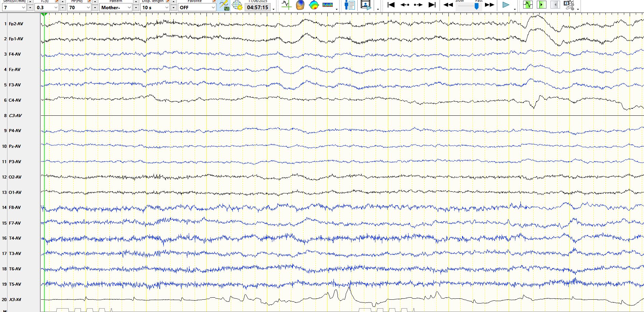Step forward one page of the recording
644x312 pixels.
[x=418, y=5]
